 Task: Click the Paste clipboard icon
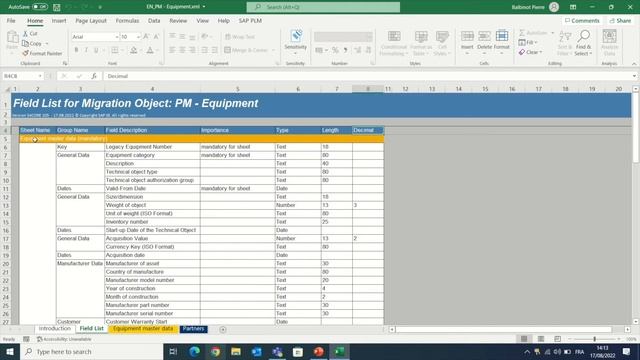(x=12, y=38)
